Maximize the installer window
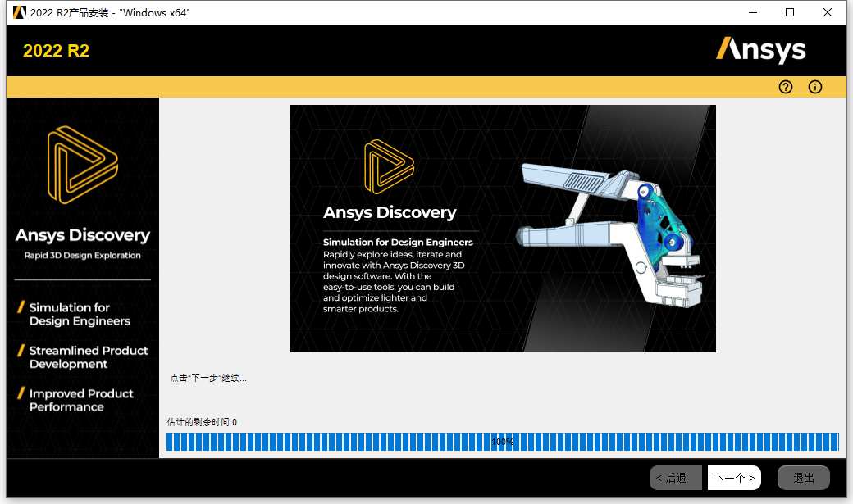 point(790,12)
